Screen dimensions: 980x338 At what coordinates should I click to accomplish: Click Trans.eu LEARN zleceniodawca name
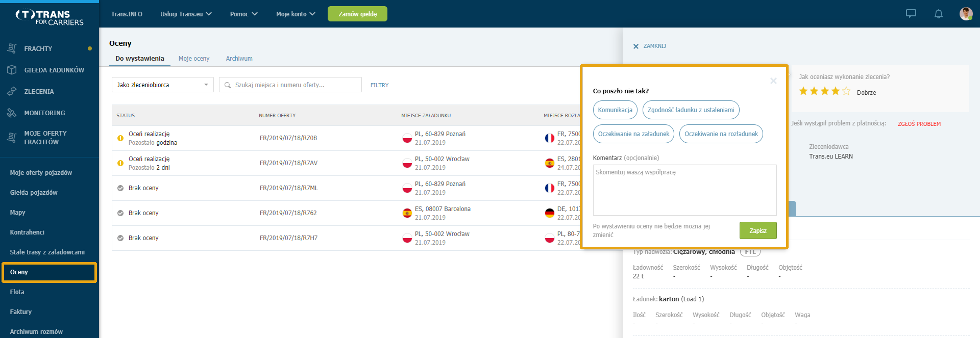(830, 157)
